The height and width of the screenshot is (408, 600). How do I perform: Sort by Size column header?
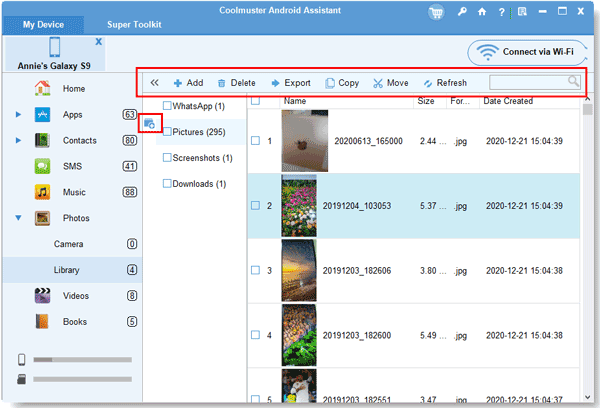426,101
